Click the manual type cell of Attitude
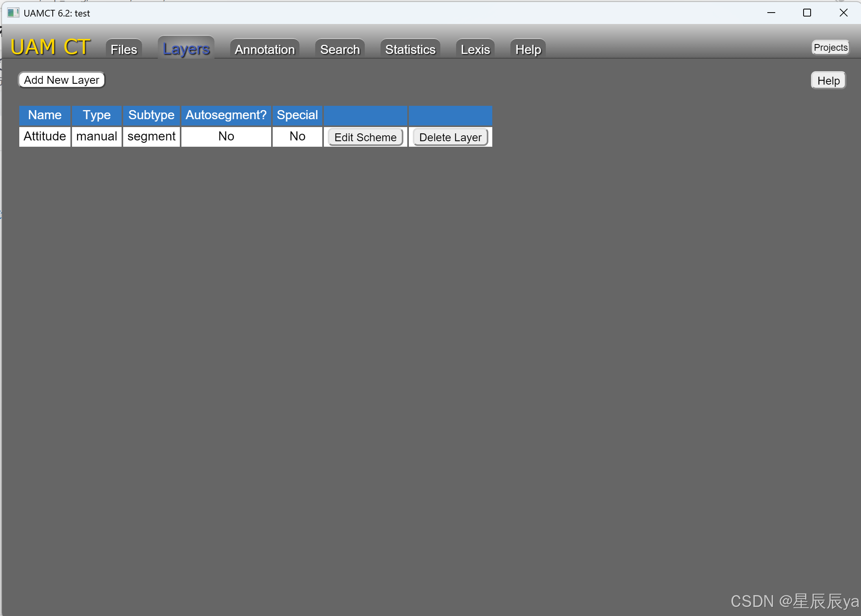This screenshot has width=861, height=616. 96,136
